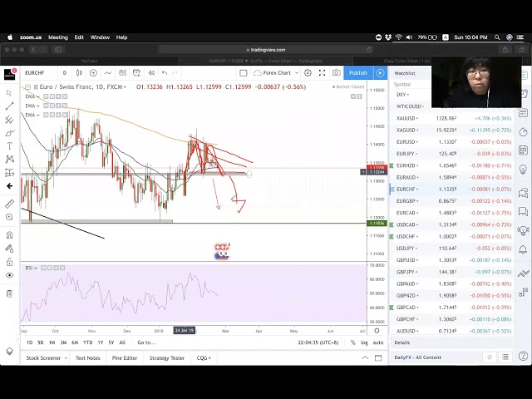
Task: Click the Undo arrow in toolbar
Action: pos(165,73)
